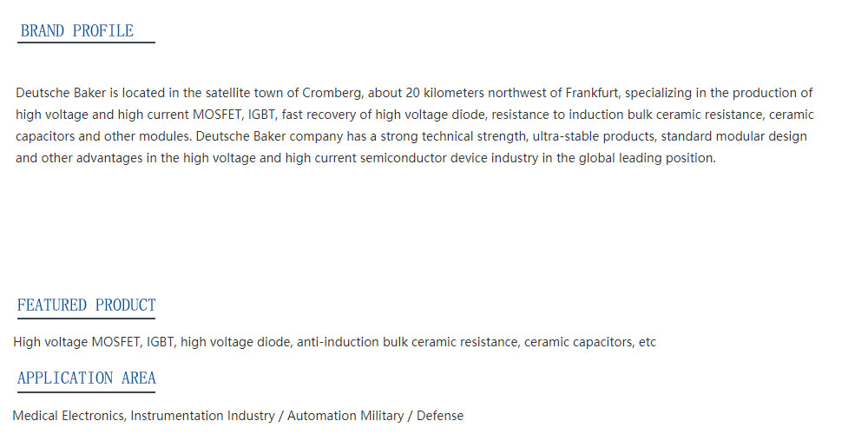Image resolution: width=868 pixels, height=434 pixels.
Task: Click the word 'Cromberg' in the profile
Action: [x=332, y=93]
